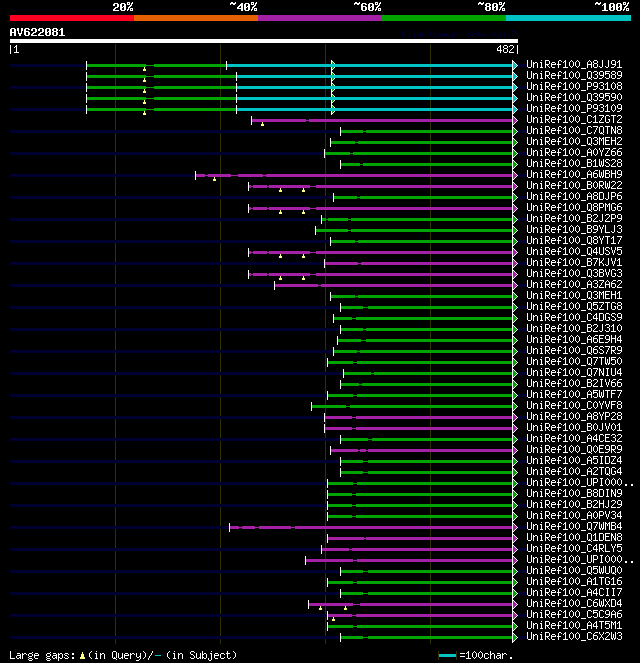Image resolution: width=640 pixels, height=663 pixels.
Task: Select the UniRef100_B0JV01 label
Action: pos(574,427)
